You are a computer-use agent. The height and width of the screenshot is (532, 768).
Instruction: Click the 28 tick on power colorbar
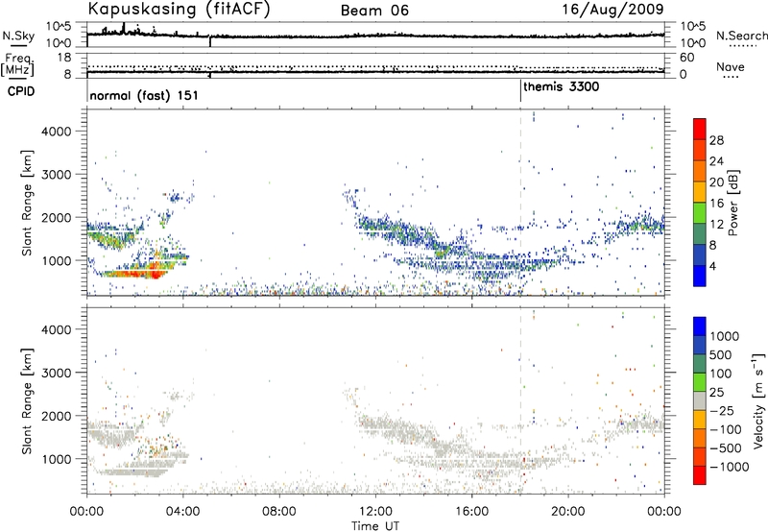click(716, 140)
